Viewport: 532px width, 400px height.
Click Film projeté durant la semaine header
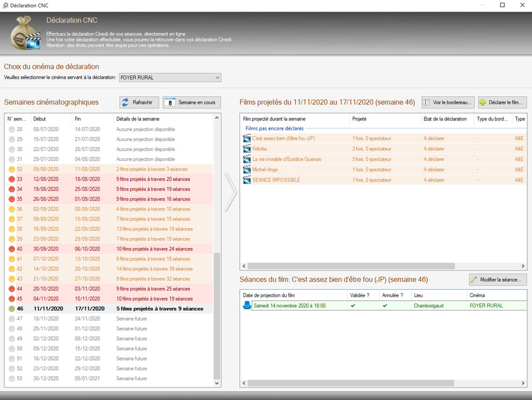295,119
